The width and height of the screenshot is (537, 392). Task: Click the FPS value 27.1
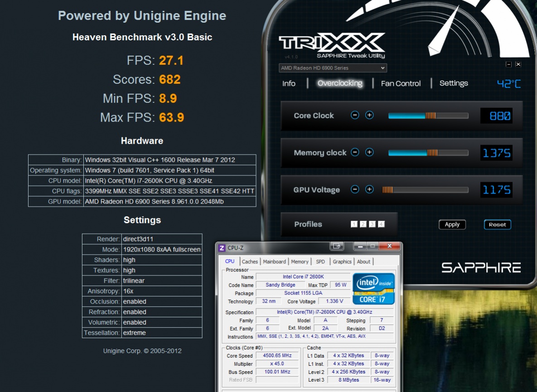point(171,60)
